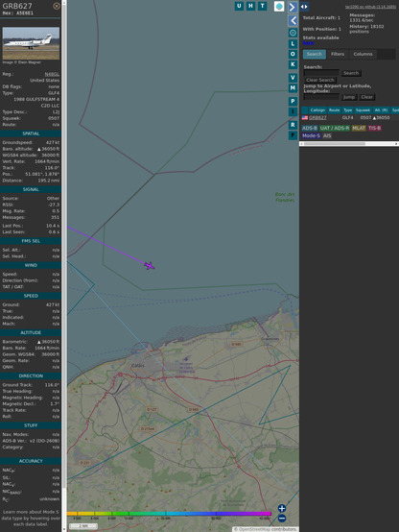399x532 pixels.
Task: Switch to the Filters tab
Action: (338, 55)
